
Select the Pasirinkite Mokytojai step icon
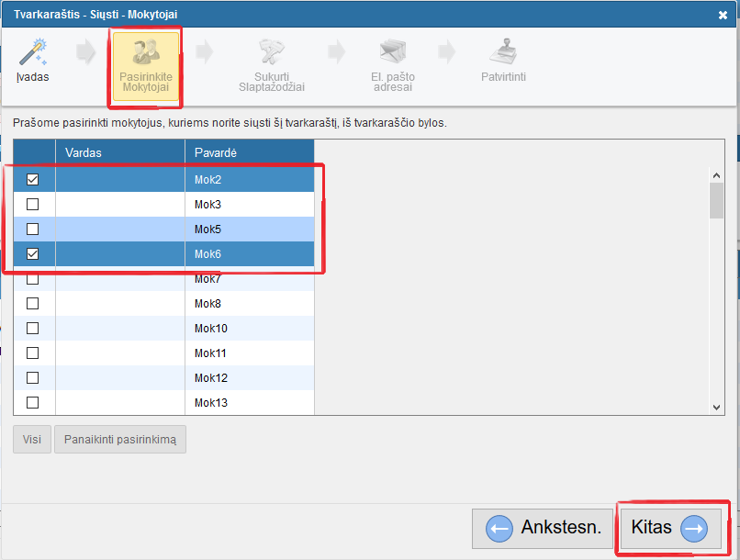pyautogui.click(x=145, y=52)
